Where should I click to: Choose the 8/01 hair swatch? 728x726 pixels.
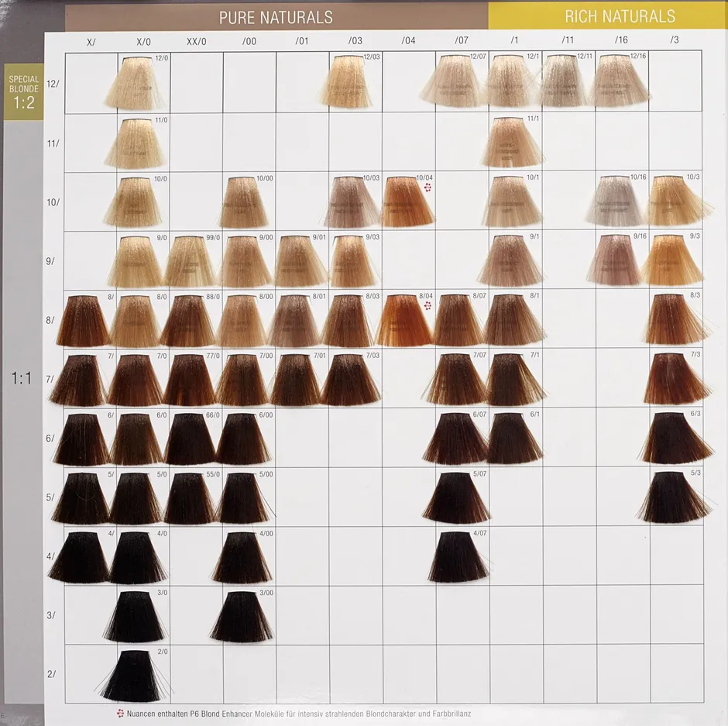click(295, 321)
